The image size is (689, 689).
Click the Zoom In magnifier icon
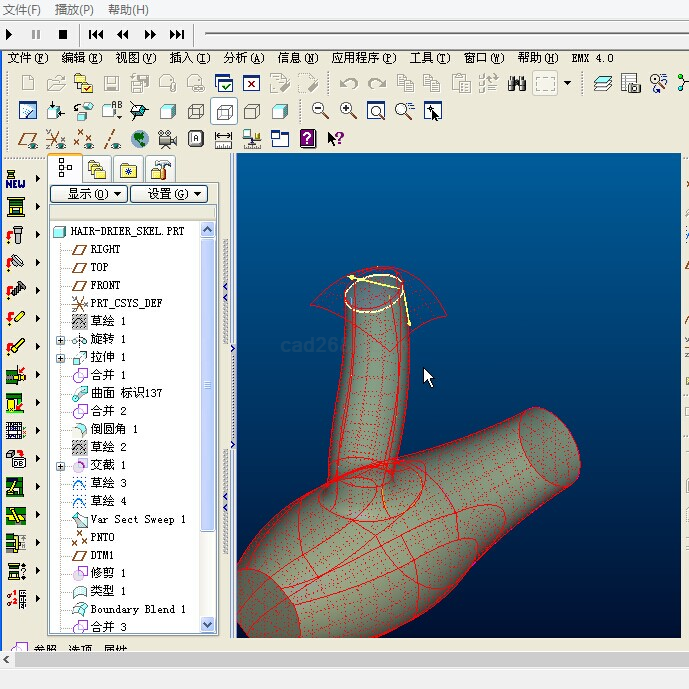348,111
